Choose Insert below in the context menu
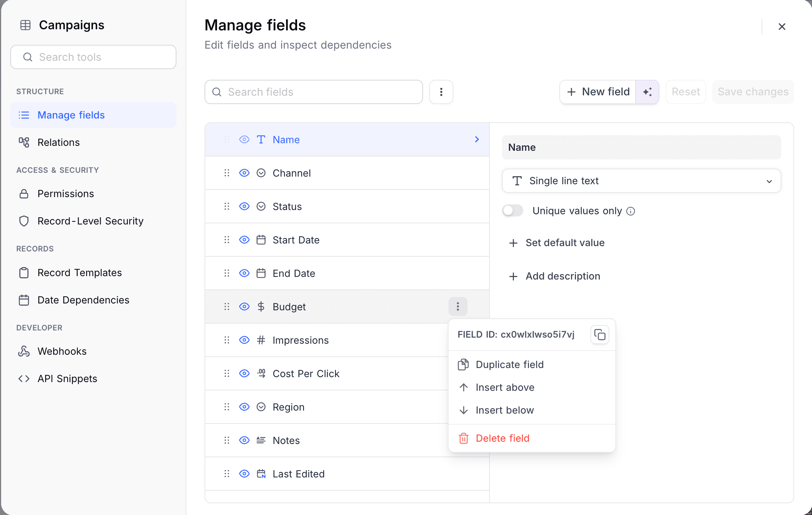812x515 pixels. [532, 410]
